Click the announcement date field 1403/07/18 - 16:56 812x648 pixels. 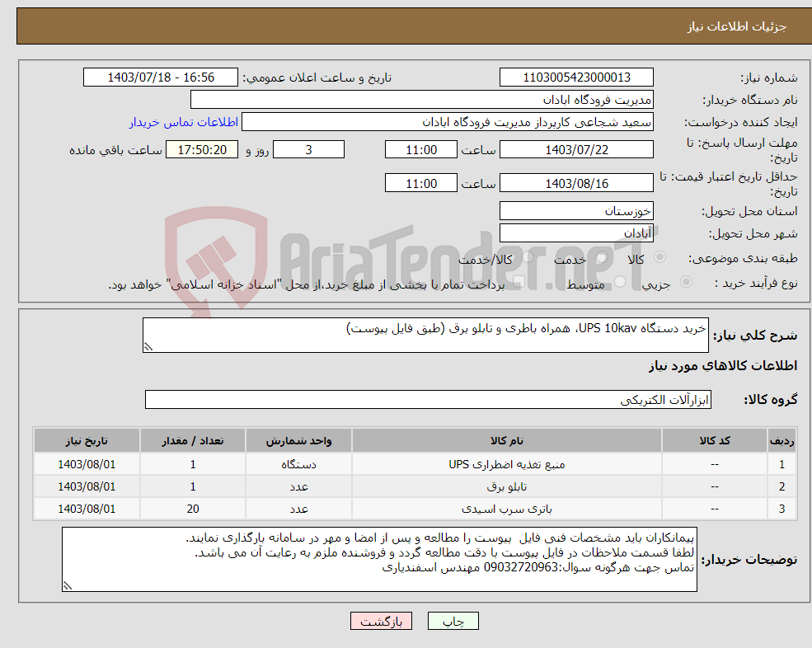[161, 77]
